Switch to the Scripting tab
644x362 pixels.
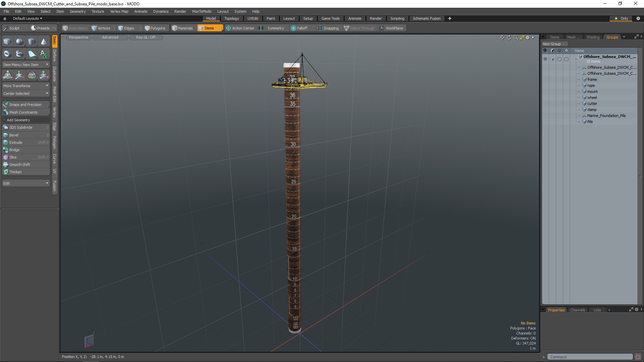(397, 18)
